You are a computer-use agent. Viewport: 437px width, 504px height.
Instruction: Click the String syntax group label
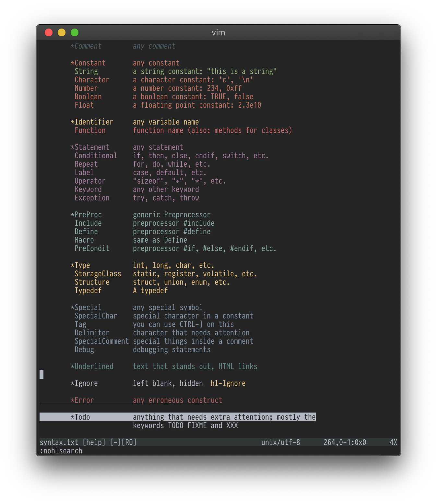coord(86,71)
